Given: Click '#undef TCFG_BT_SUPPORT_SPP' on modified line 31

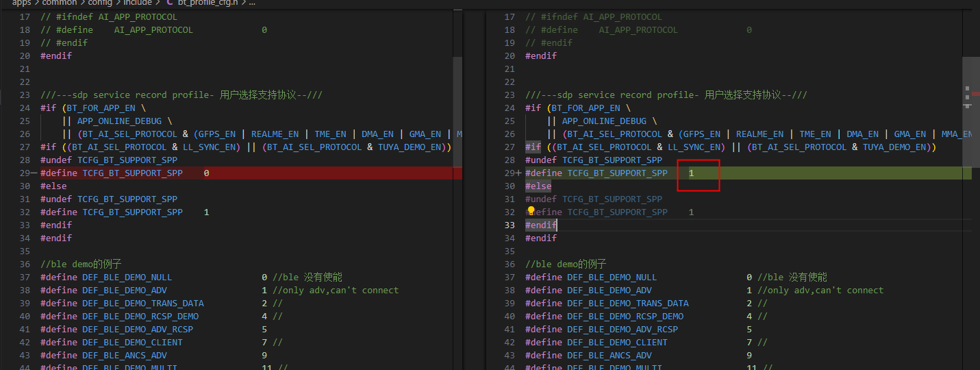Looking at the screenshot, I should click(594, 199).
